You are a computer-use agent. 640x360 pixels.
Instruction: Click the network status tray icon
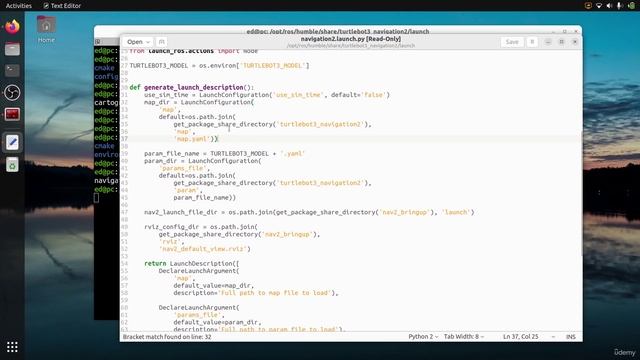coord(599,6)
